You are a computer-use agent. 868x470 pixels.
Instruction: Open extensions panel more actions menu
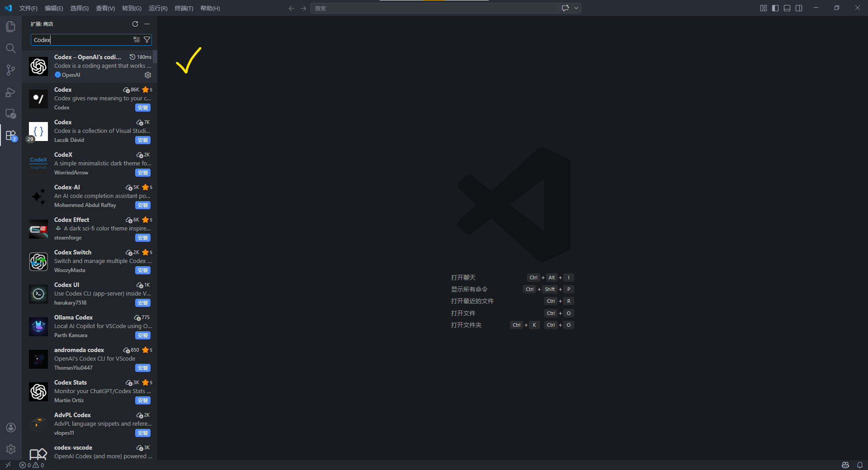(147, 24)
